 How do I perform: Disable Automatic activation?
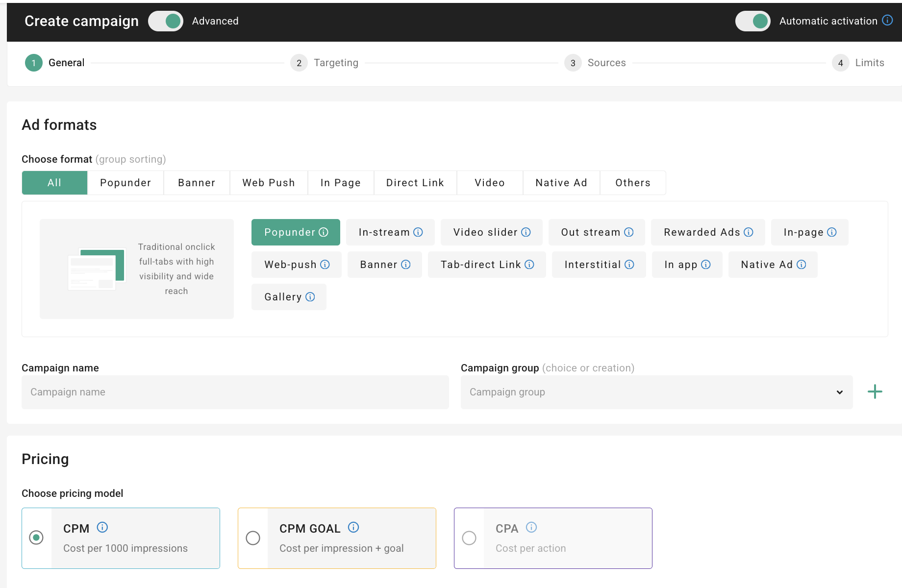pyautogui.click(x=752, y=21)
